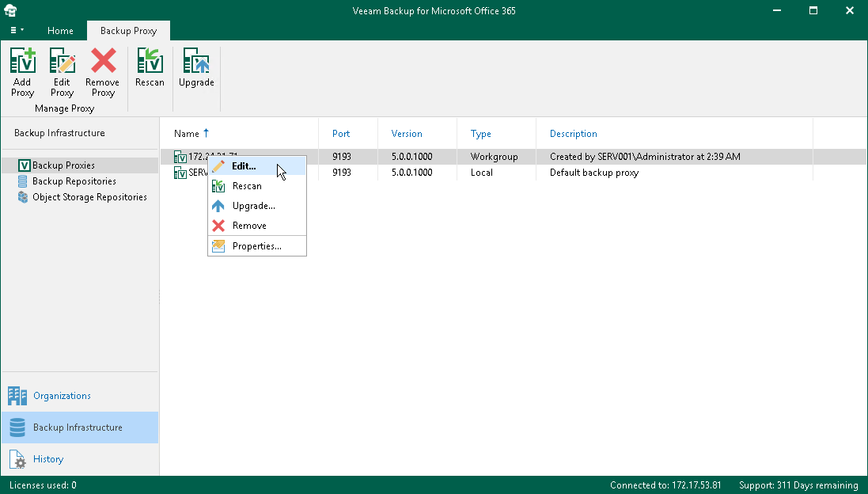Choose Properties... from the context menu

tap(257, 246)
